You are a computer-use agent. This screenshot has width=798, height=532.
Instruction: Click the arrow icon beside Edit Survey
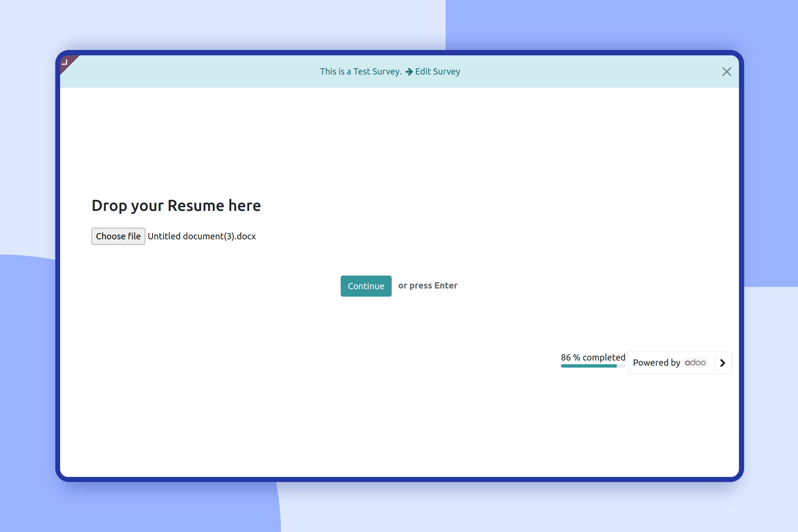pyautogui.click(x=409, y=72)
